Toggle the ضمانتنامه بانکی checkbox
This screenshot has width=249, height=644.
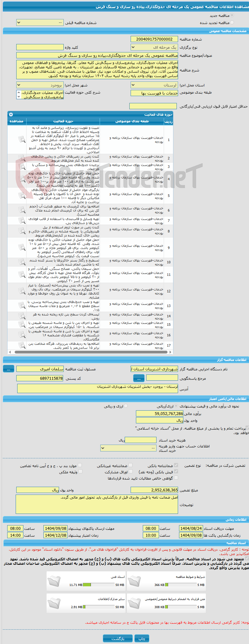pos(176,465)
